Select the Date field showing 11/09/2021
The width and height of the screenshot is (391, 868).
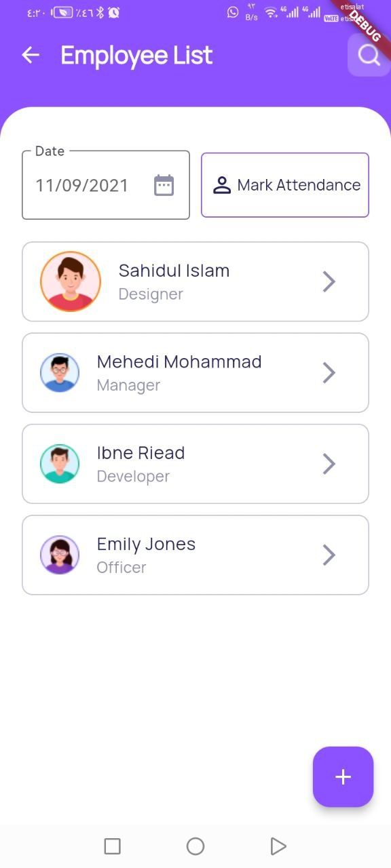pyautogui.click(x=106, y=184)
